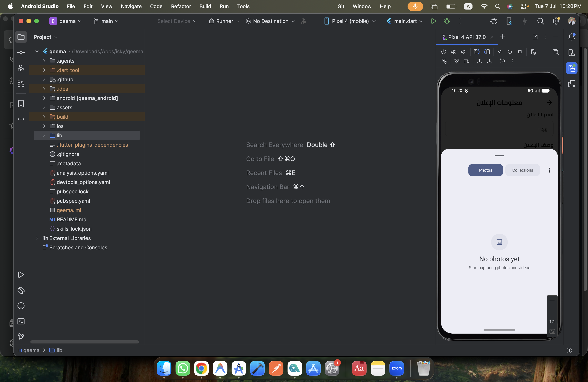Select the Photos toggle in picker

(485, 170)
